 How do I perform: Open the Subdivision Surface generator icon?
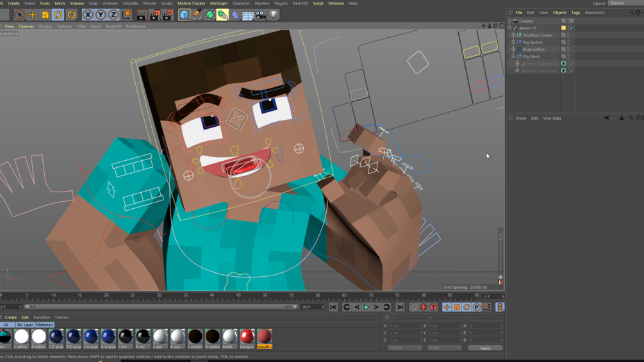coord(210,15)
